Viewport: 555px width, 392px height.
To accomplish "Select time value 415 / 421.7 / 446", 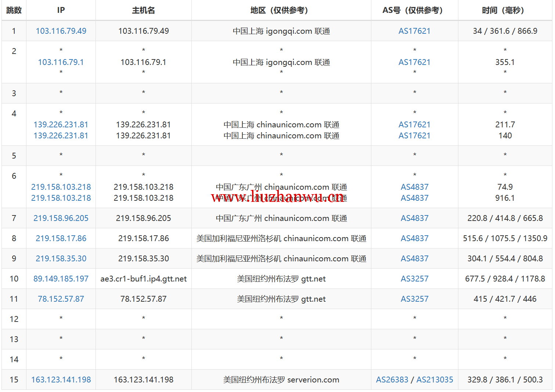I will coord(505,299).
